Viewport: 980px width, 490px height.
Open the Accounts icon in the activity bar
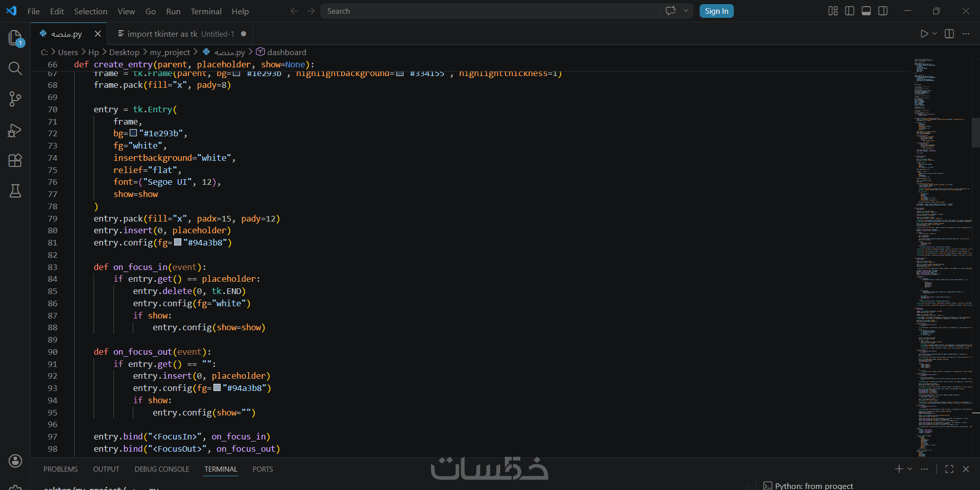[15, 461]
